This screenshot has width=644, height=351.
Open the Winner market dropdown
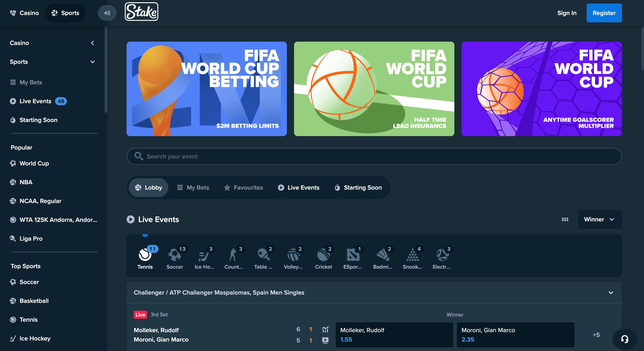600,219
